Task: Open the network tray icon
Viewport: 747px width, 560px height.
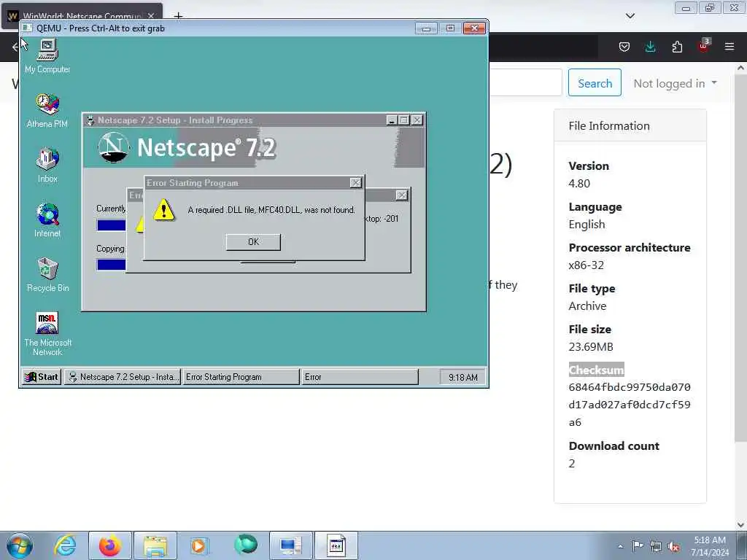Action: [656, 547]
